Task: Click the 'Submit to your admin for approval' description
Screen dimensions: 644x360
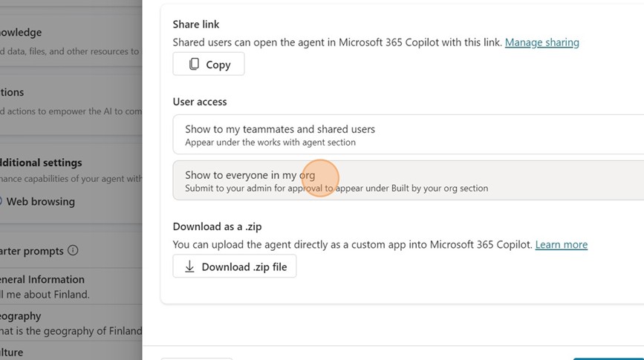Action: (336, 189)
